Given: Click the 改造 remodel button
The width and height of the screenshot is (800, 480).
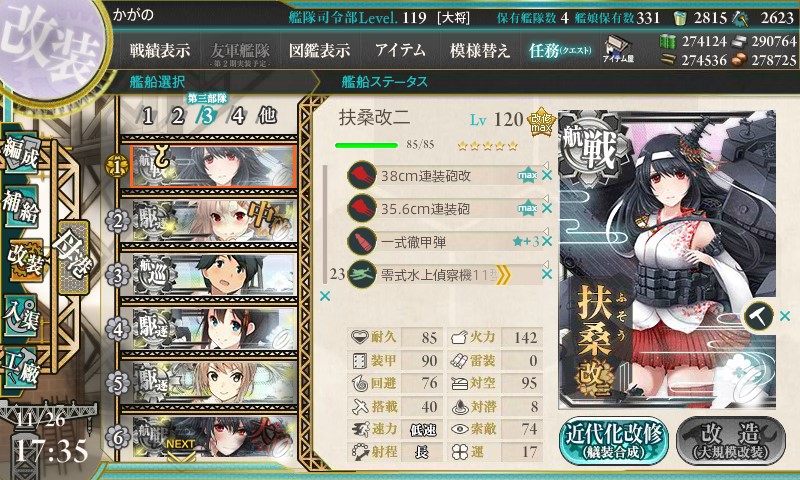Looking at the screenshot, I should 731,441.
